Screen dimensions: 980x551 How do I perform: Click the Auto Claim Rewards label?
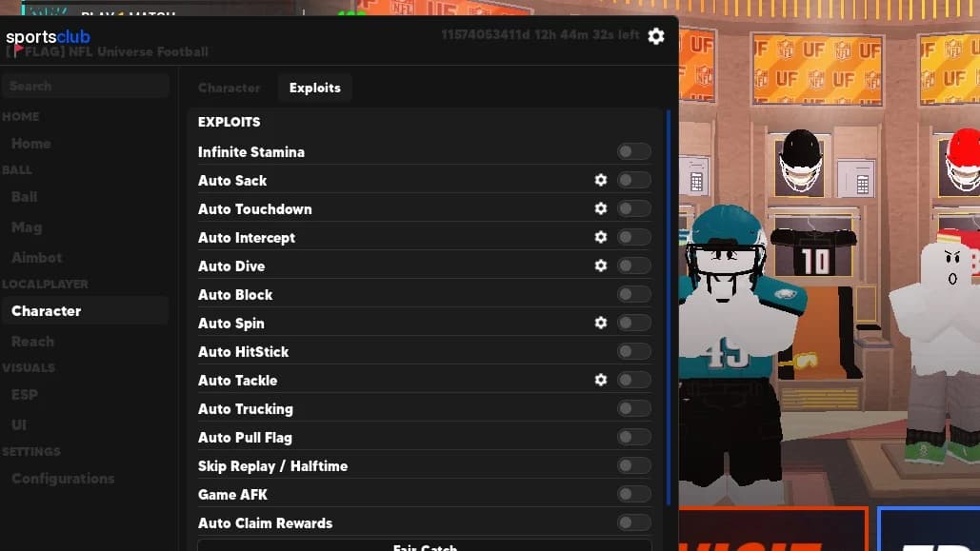click(x=265, y=522)
